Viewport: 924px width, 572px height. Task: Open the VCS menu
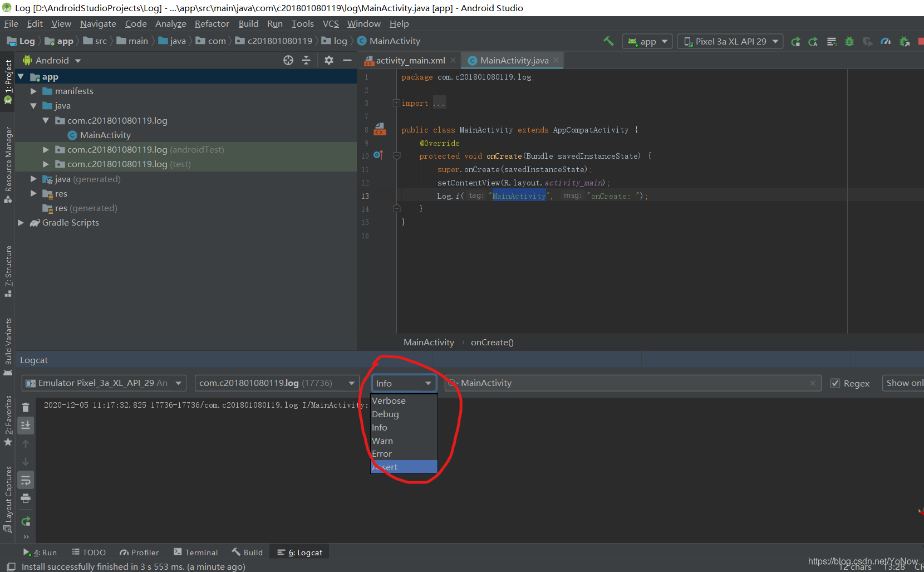(331, 24)
